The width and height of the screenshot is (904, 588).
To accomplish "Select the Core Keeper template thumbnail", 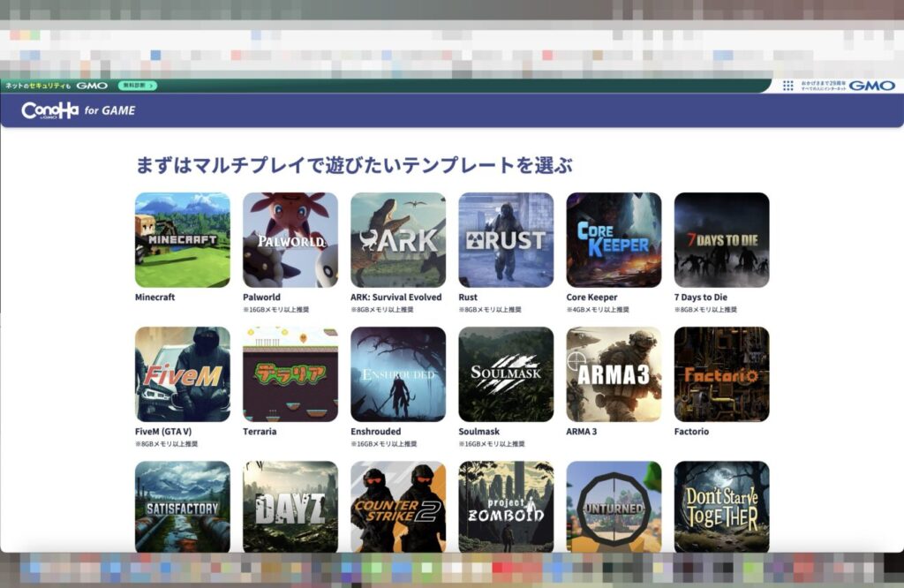I will [x=614, y=240].
